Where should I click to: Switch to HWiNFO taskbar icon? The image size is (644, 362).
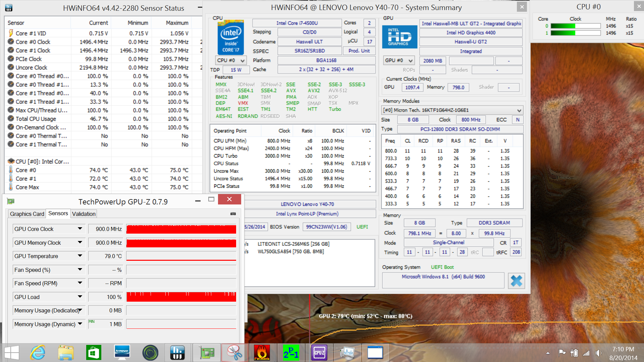click(x=177, y=353)
